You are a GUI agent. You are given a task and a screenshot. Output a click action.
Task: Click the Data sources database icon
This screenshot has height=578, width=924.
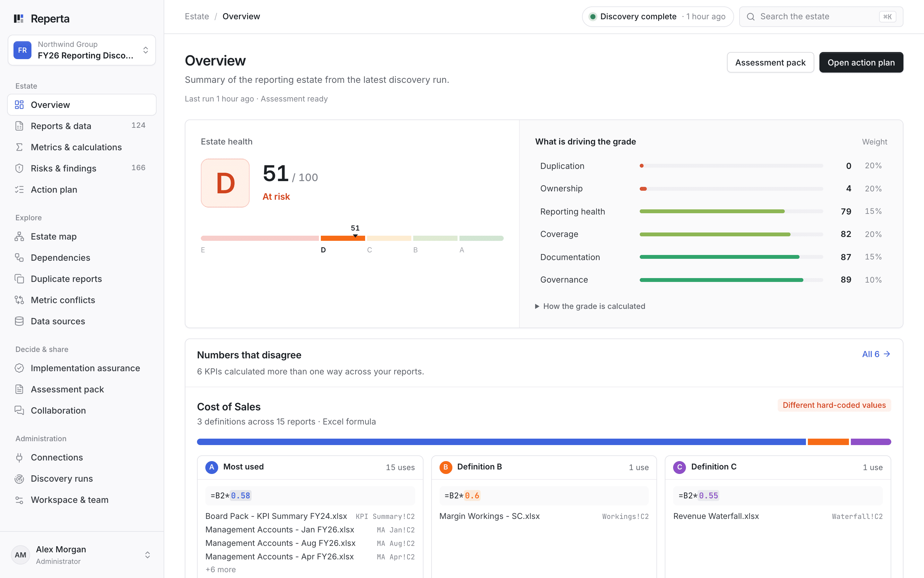[x=19, y=321]
